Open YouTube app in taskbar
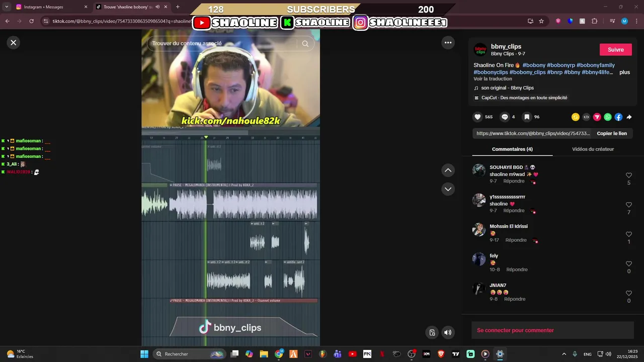This screenshot has height=362, width=644. tap(352, 354)
